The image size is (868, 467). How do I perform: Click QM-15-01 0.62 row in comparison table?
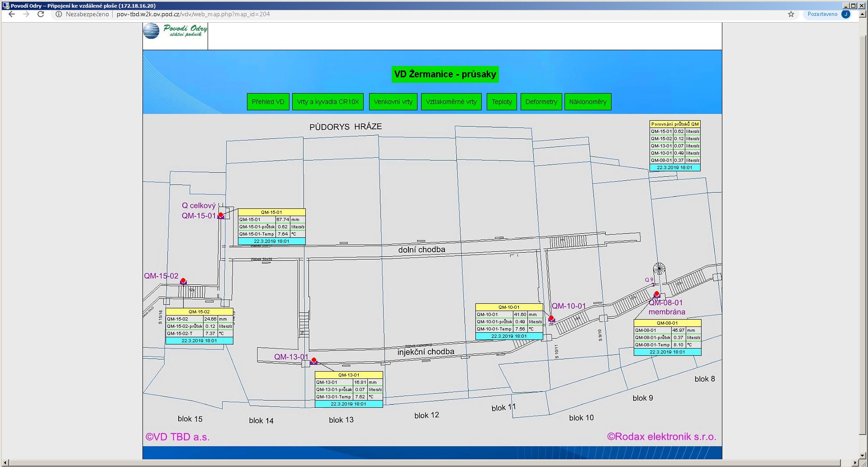[x=675, y=131]
